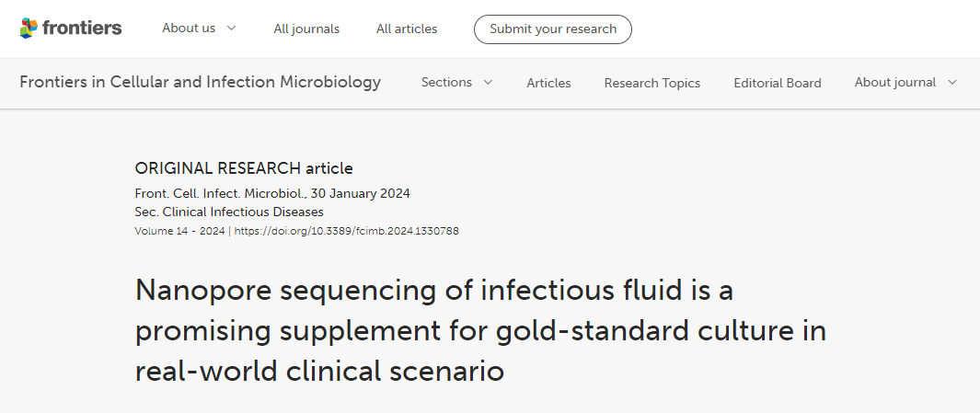980x413 pixels.
Task: Click the Frontiers colorful cube logo icon
Action: click(x=29, y=29)
